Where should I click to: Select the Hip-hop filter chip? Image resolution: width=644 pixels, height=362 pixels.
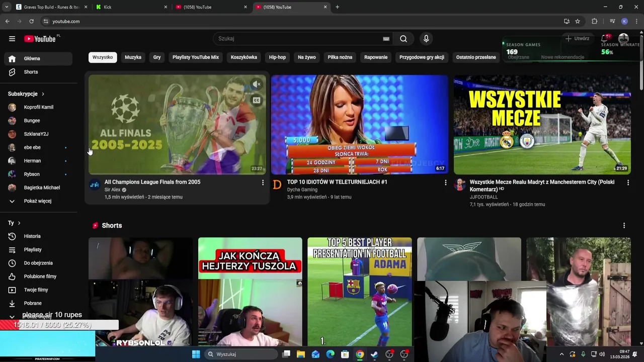click(277, 57)
